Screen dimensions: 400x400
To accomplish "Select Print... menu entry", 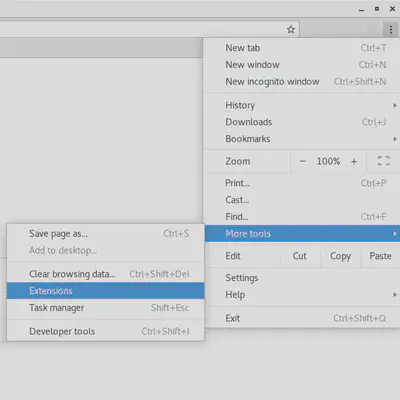I will click(x=302, y=183).
